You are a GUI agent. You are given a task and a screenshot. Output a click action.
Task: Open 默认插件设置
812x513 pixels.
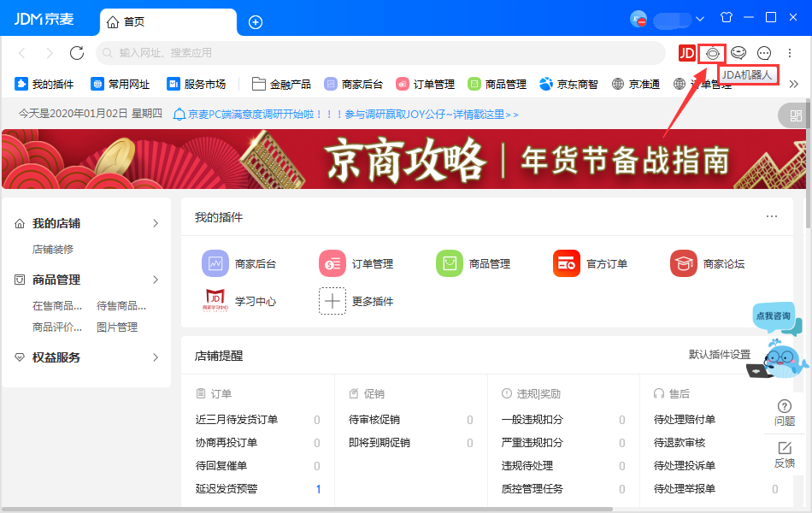720,355
